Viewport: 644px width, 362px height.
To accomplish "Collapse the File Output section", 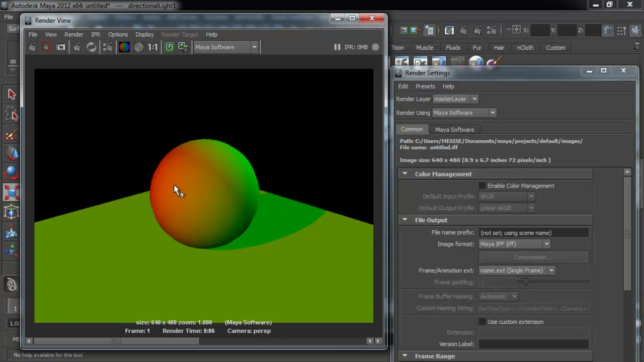I will tap(405, 220).
